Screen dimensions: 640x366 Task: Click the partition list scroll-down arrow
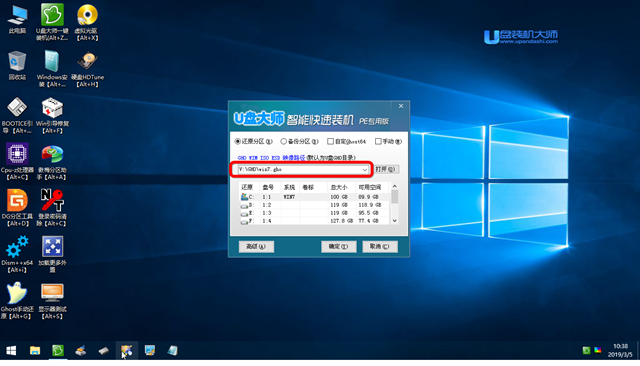point(395,221)
